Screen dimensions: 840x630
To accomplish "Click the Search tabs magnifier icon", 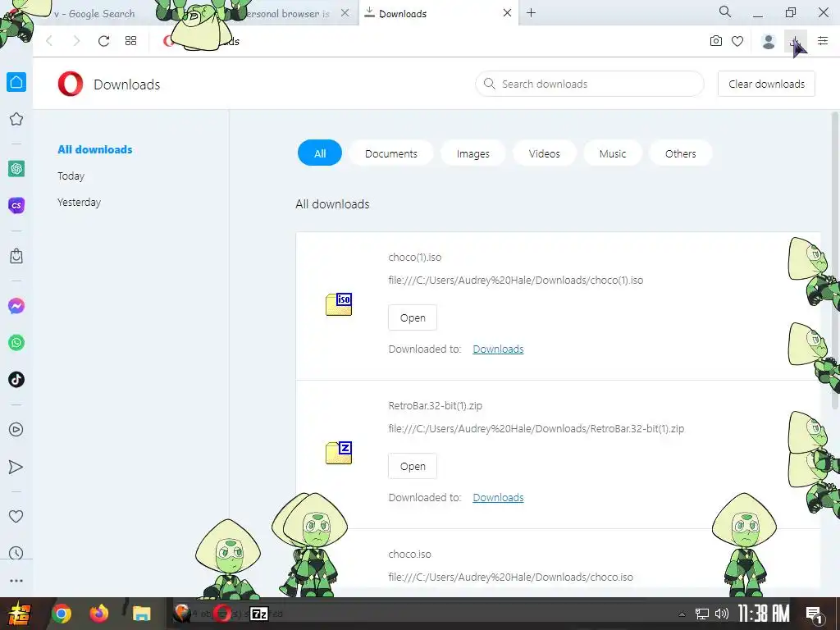I will (x=725, y=11).
